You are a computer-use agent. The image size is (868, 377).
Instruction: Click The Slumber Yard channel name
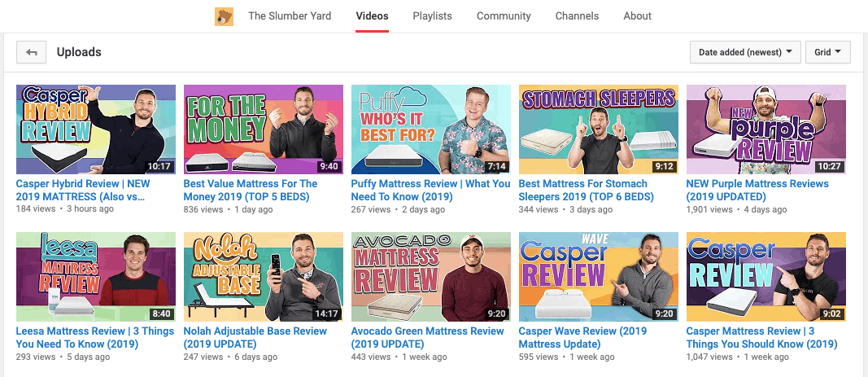click(289, 16)
